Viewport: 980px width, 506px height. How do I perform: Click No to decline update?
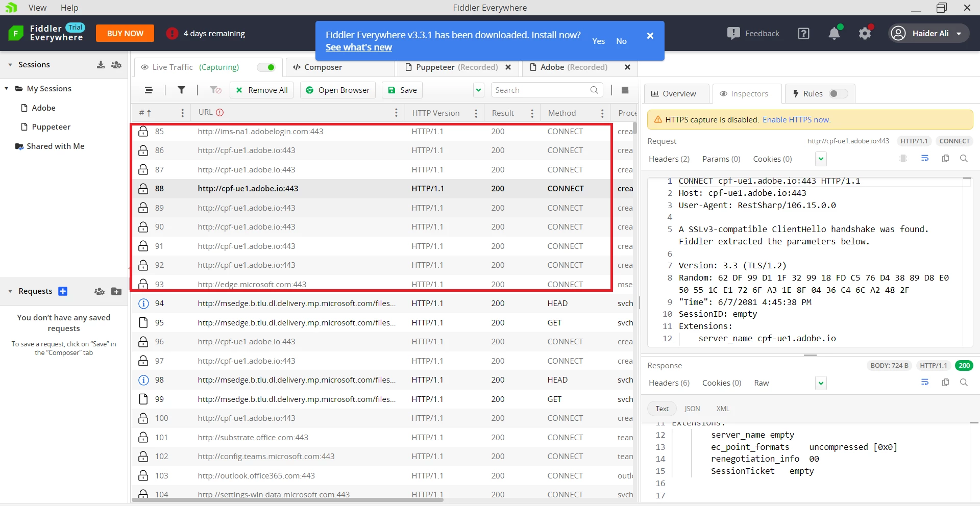[x=621, y=41]
